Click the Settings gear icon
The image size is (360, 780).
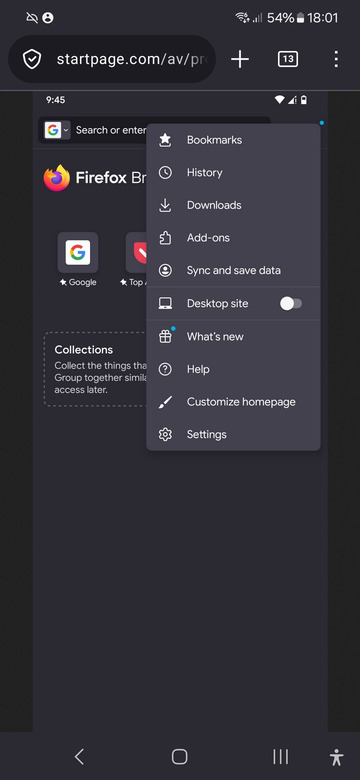click(x=165, y=434)
